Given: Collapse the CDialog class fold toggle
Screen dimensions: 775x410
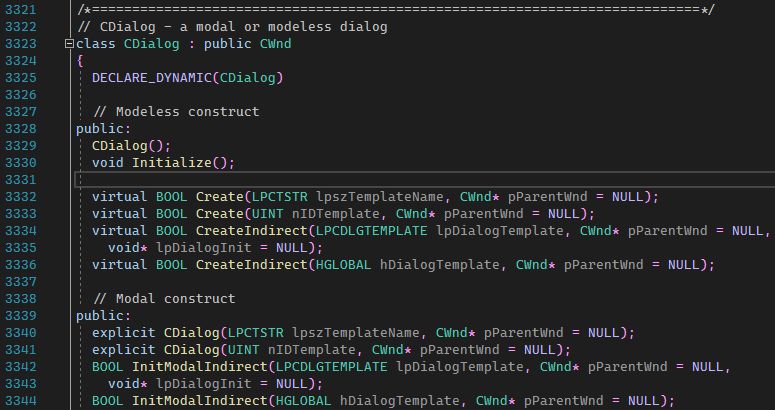Looking at the screenshot, I should pyautogui.click(x=69, y=44).
